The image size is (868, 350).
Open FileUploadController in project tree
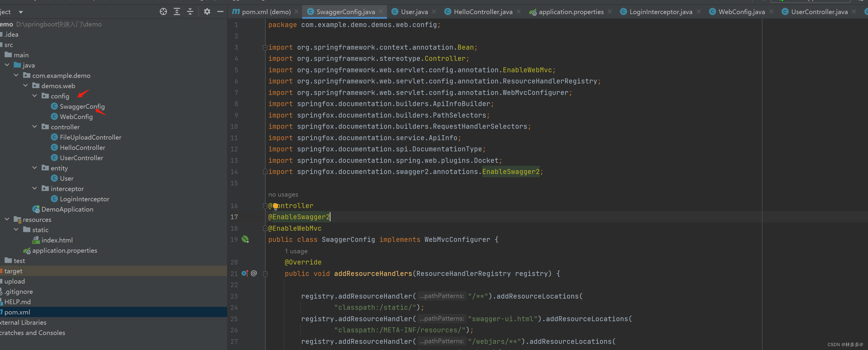pyautogui.click(x=90, y=137)
